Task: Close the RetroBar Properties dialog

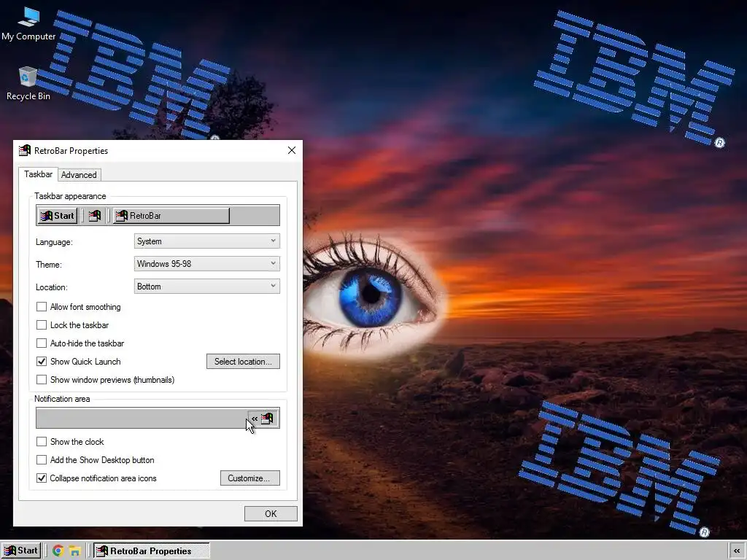Action: coord(292,150)
